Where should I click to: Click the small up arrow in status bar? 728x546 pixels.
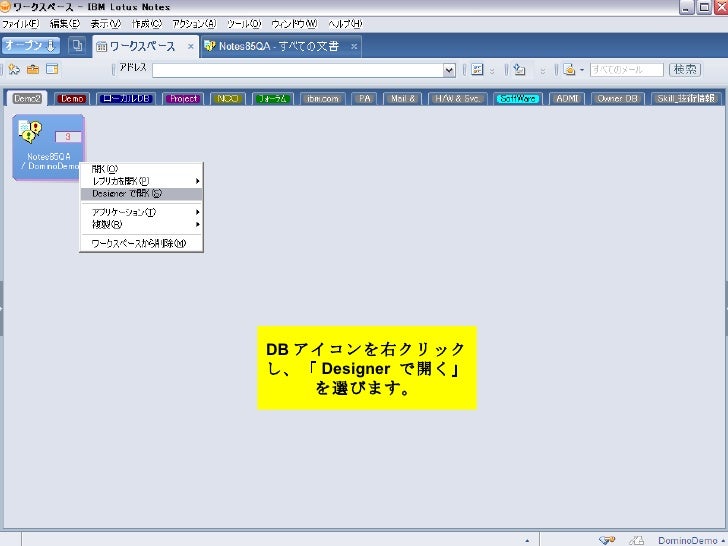[x=527, y=540]
